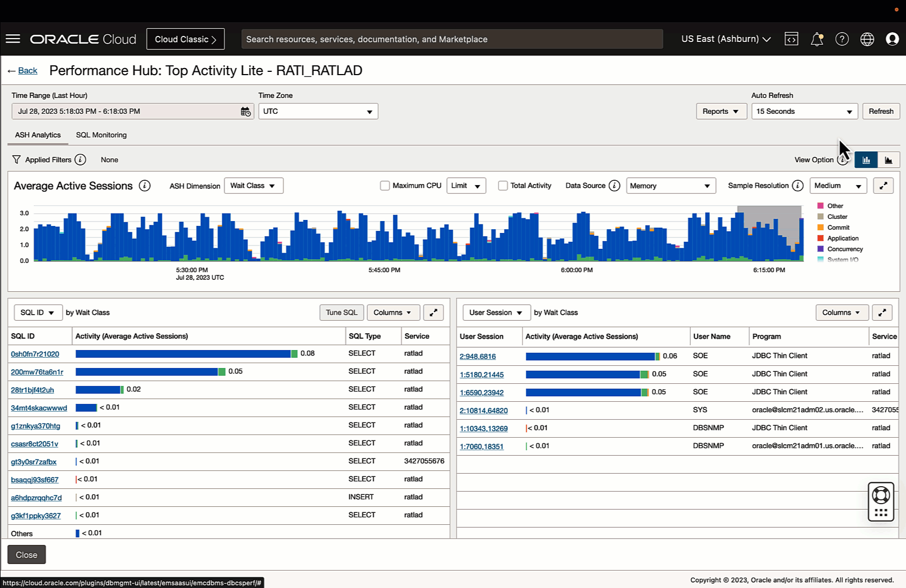Click the Other legend color swatch

[x=820, y=206]
